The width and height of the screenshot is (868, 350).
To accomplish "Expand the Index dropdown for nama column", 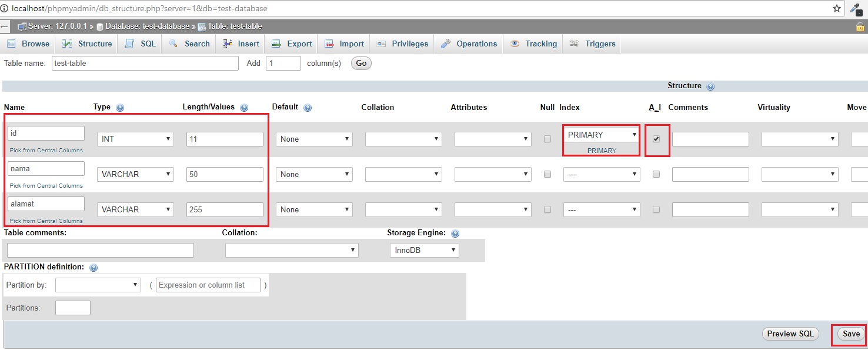I will coord(601,174).
